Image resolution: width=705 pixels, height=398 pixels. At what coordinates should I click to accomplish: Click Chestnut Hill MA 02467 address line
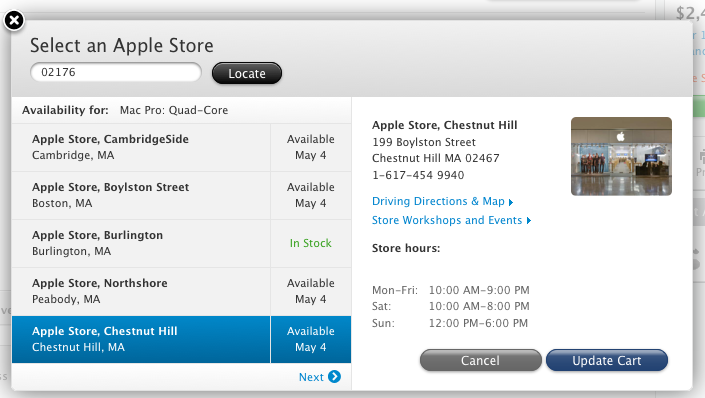point(436,158)
